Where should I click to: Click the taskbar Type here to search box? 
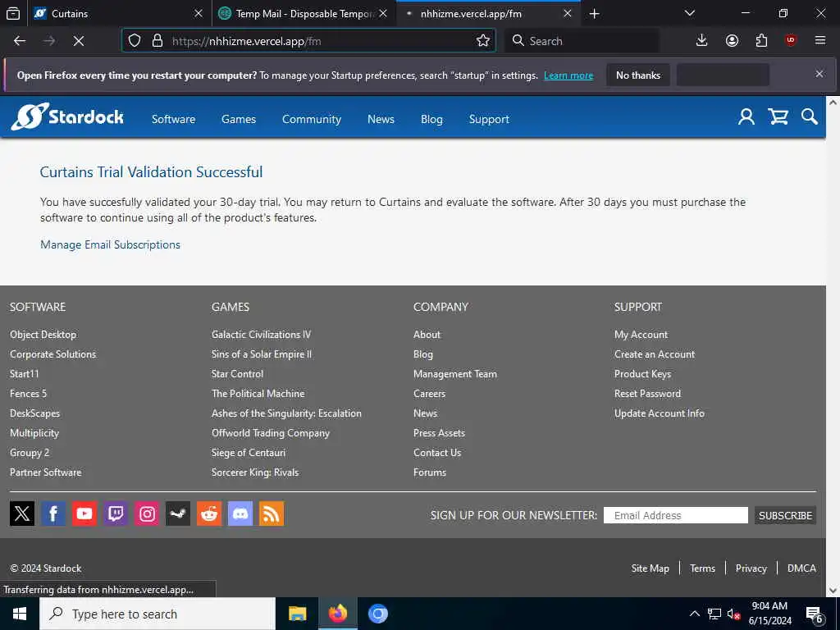(157, 614)
